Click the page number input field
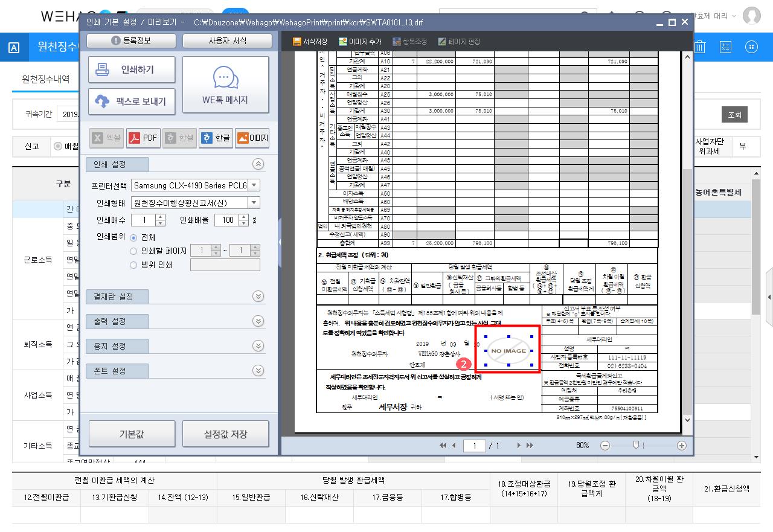Viewport: 773px width, 532px height. pos(475,446)
